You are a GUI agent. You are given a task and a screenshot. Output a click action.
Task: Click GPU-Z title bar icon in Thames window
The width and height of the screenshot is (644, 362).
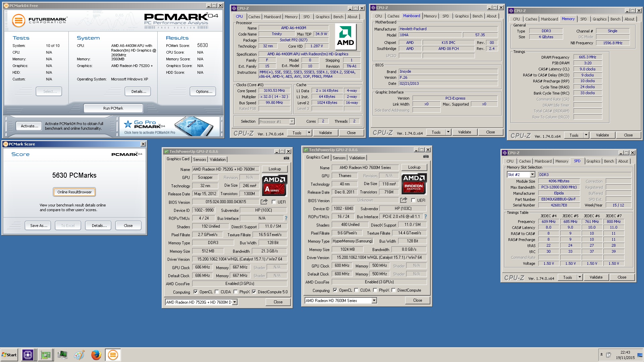306,150
